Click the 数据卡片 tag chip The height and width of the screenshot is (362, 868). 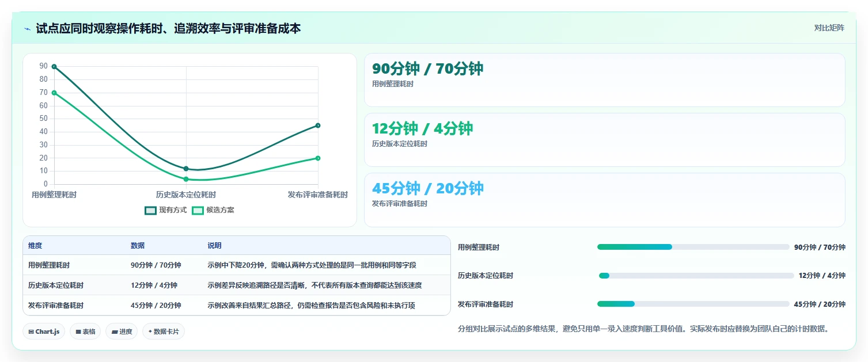(x=164, y=331)
